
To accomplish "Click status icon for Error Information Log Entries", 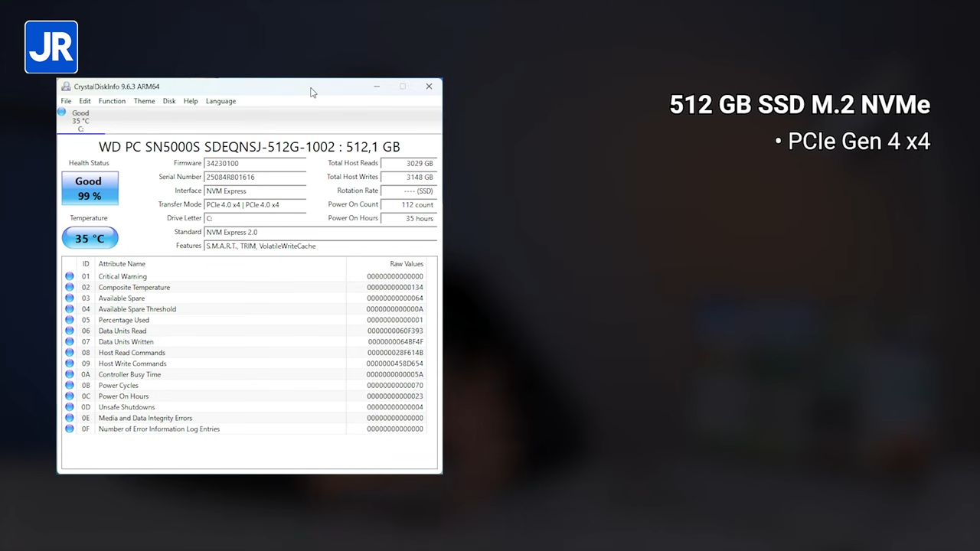I will click(70, 429).
